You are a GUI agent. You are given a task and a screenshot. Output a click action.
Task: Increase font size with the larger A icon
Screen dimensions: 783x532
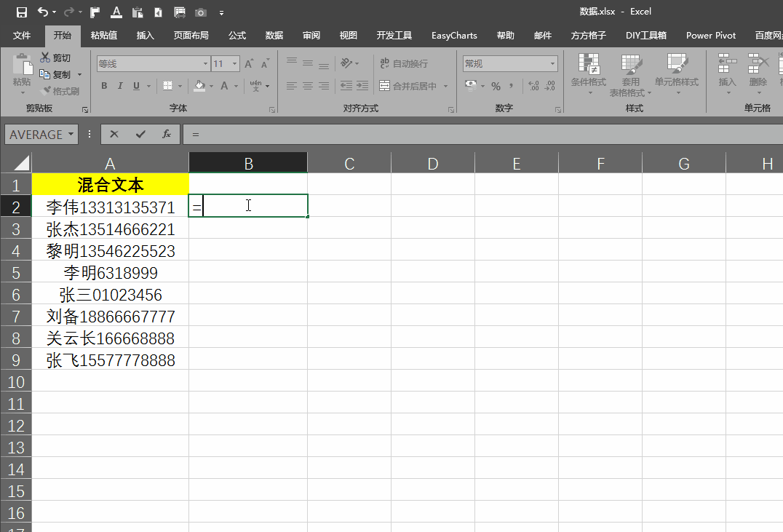coord(249,63)
